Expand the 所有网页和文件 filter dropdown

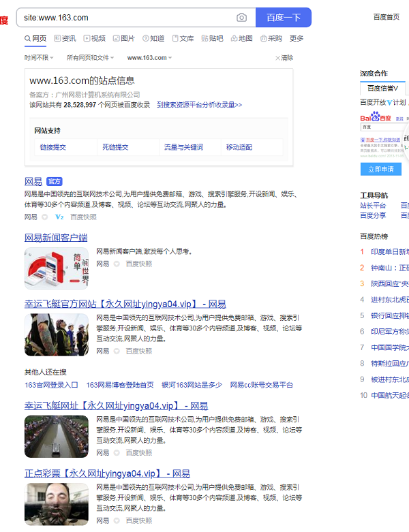pos(90,58)
